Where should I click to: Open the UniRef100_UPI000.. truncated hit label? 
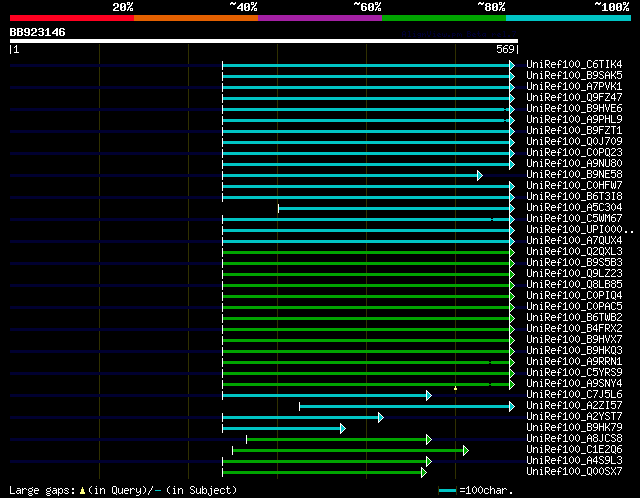[x=580, y=230]
